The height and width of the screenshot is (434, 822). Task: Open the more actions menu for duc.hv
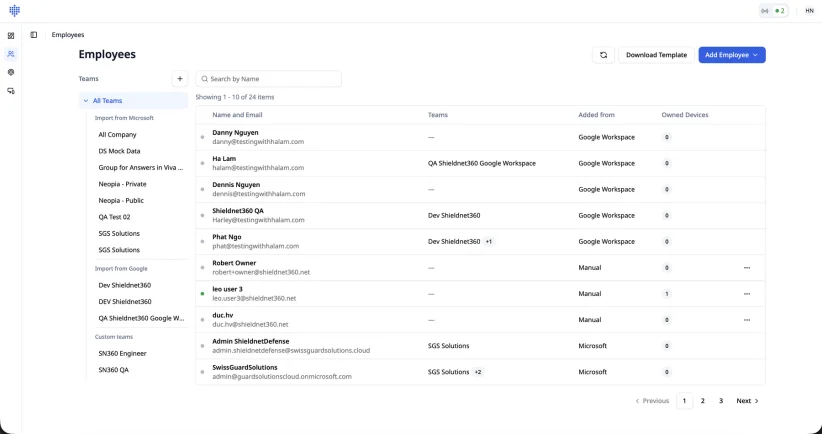coord(747,320)
